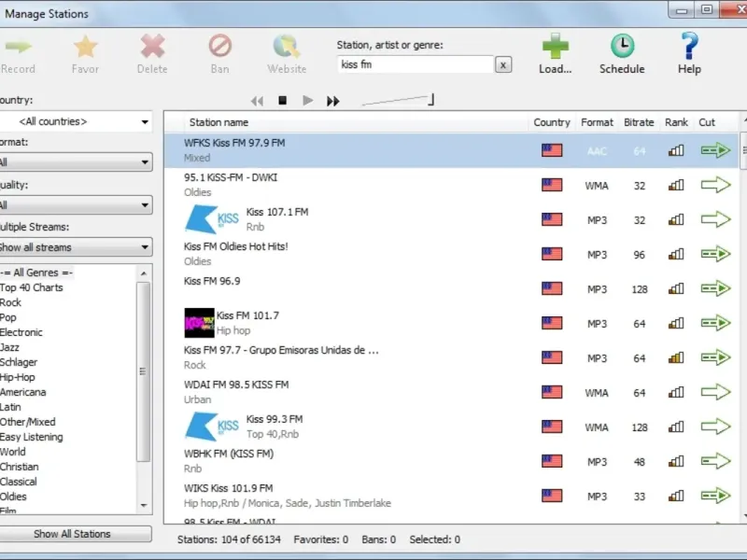Select WDAI FM 98.5 KISS FM station

tap(452, 392)
